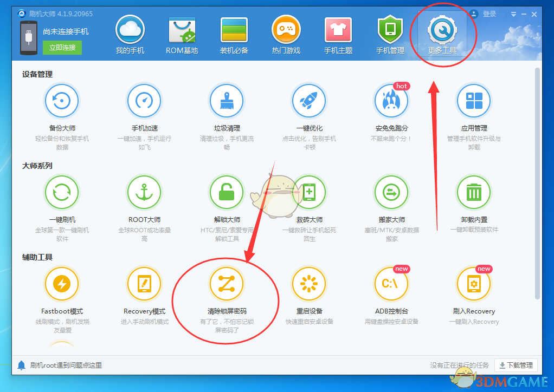Open 下载管理 download manager button
This screenshot has width=554, height=392.
(x=516, y=365)
